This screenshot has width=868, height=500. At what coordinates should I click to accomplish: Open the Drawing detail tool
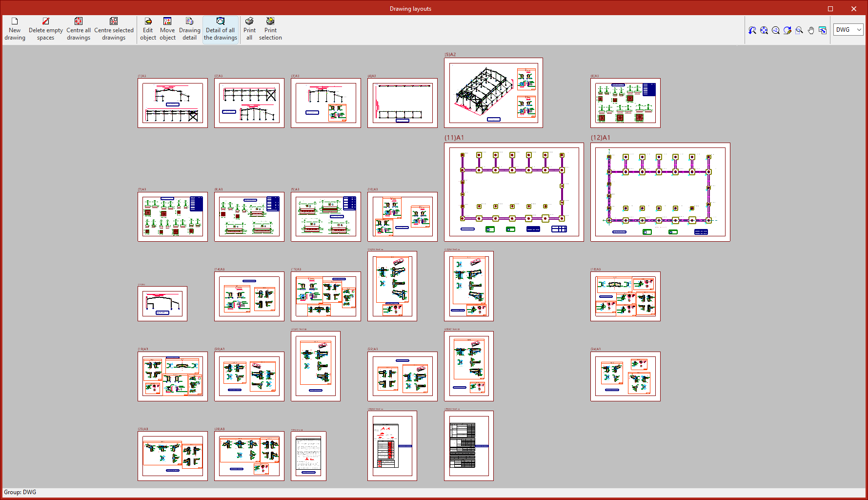coord(190,29)
